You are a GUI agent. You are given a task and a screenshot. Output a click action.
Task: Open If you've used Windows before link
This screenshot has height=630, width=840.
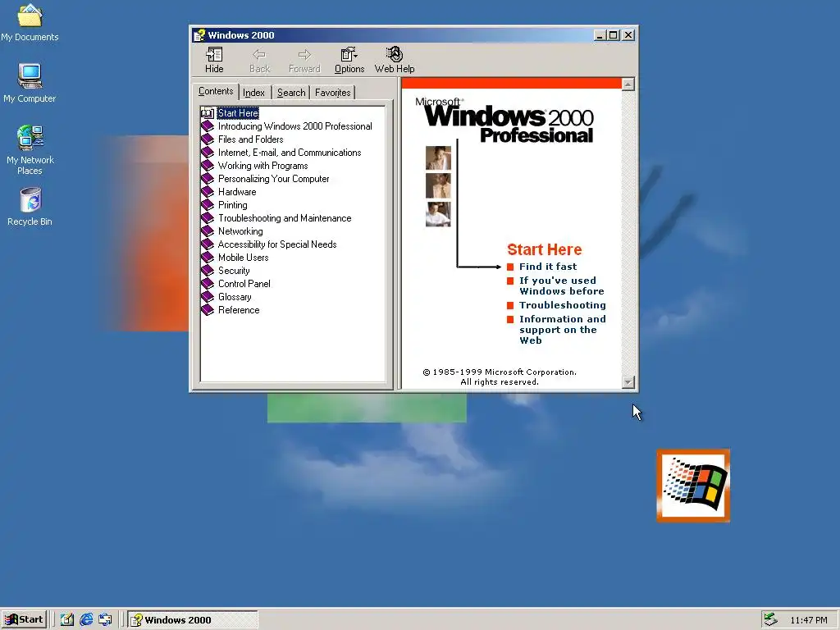click(561, 286)
